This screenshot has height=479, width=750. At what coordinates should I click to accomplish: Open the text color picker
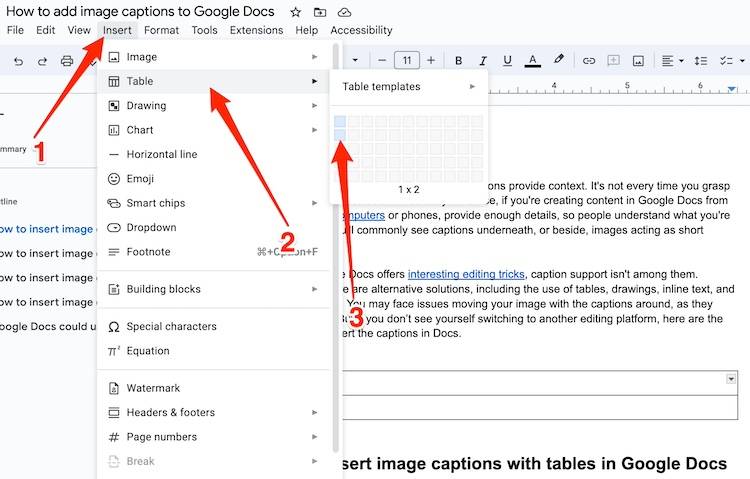coord(533,61)
